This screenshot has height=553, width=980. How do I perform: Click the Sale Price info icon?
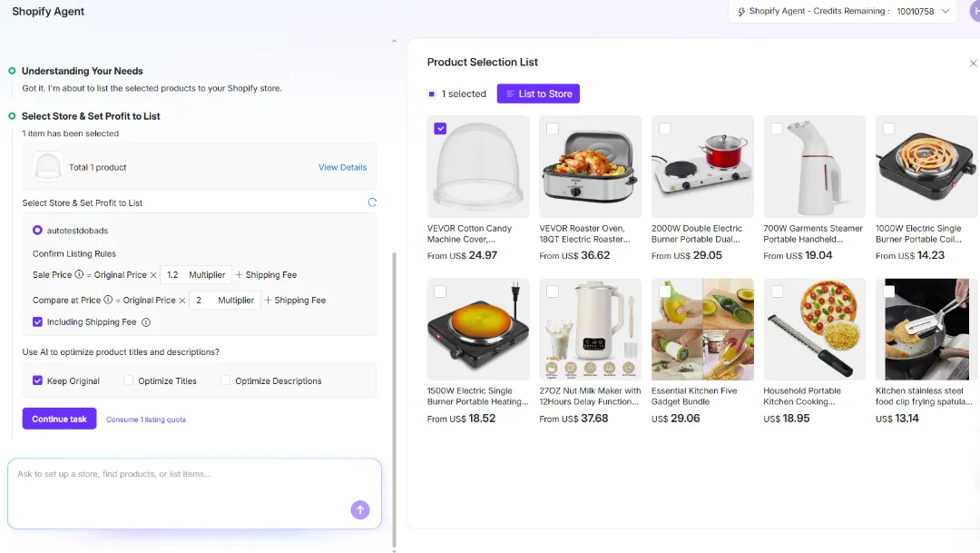(79, 274)
